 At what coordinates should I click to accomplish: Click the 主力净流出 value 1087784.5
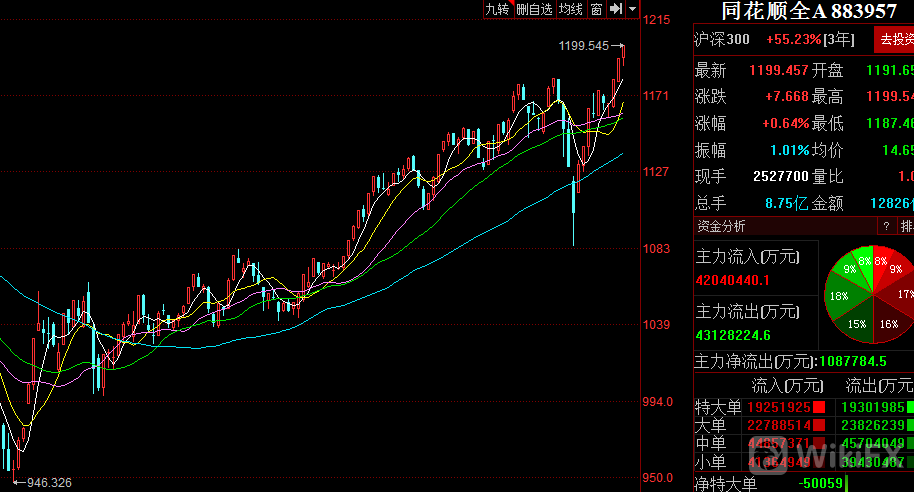point(853,361)
